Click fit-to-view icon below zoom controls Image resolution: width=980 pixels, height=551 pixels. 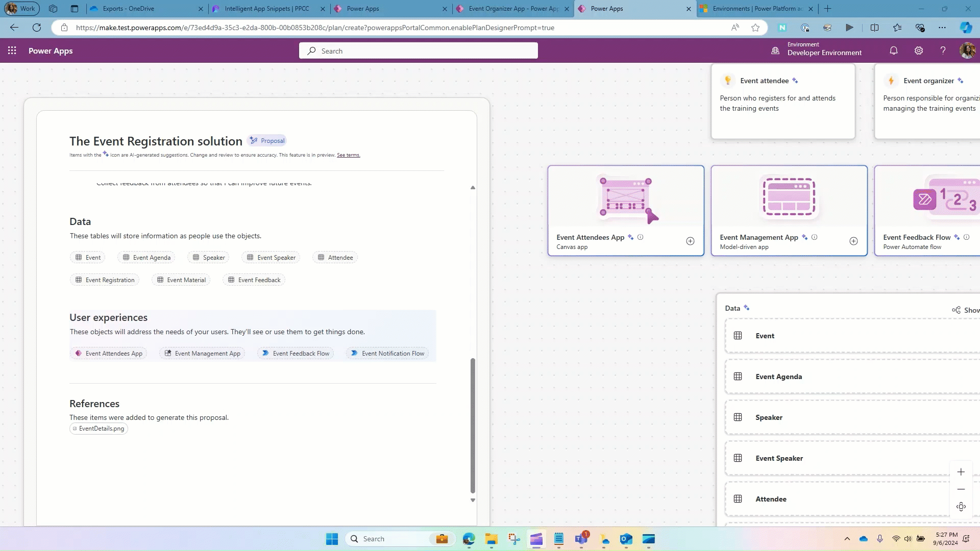(x=961, y=507)
